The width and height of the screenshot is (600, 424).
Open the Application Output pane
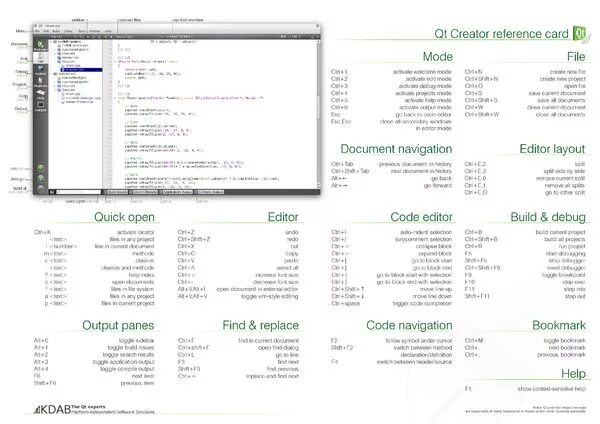pyautogui.click(x=177, y=192)
